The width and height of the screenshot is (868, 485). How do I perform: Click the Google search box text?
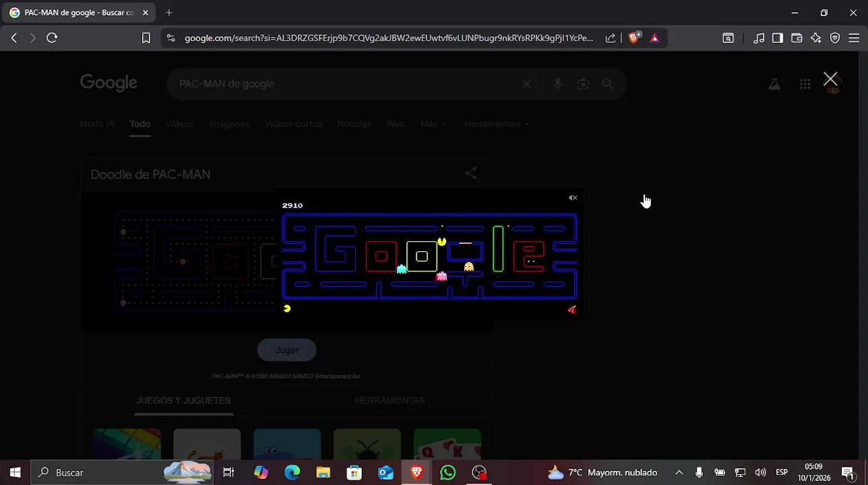click(226, 84)
